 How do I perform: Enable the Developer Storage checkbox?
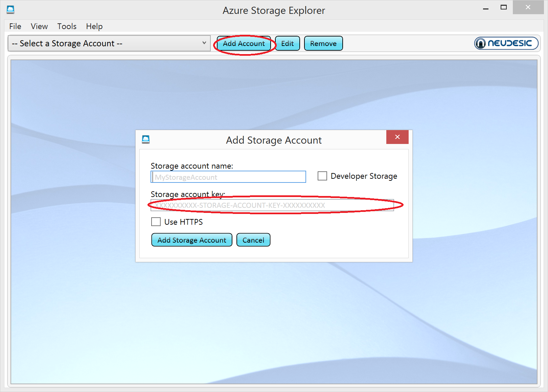[x=322, y=176]
